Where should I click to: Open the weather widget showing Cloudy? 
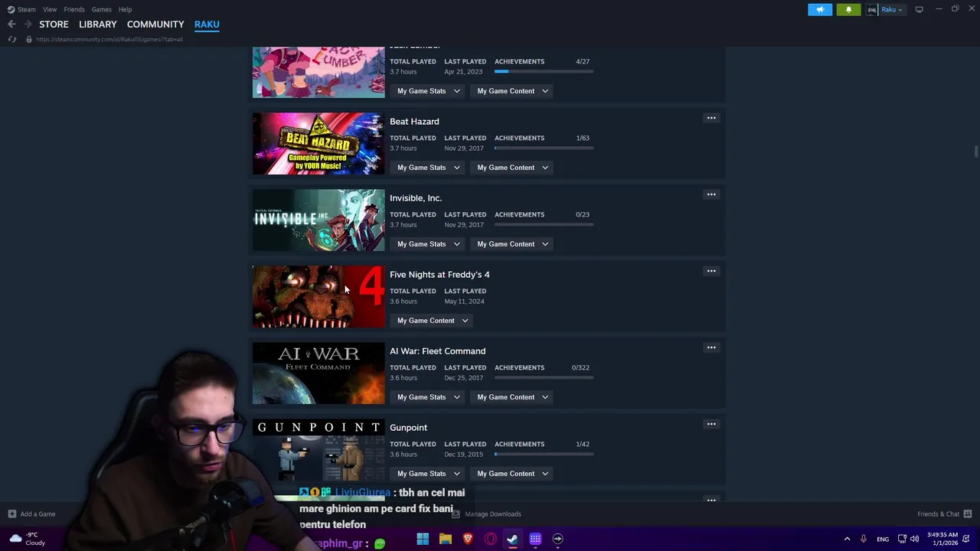(x=26, y=539)
